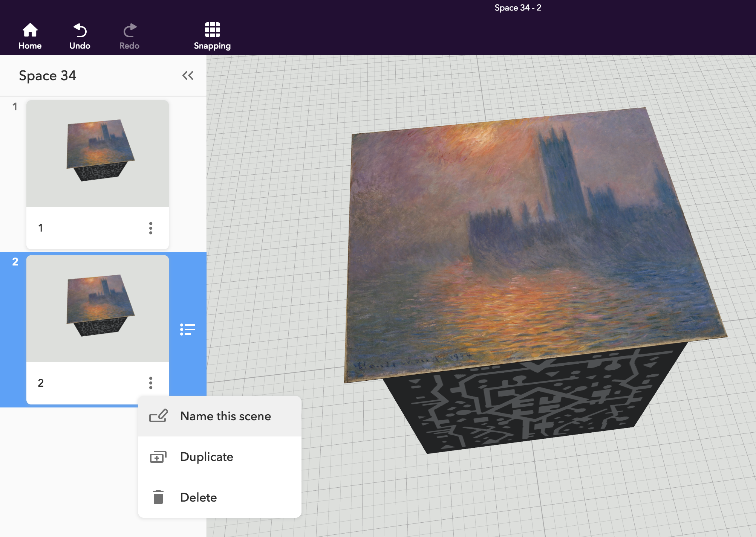Image resolution: width=756 pixels, height=537 pixels.
Task: Choose Delete from the scene menu
Action: pyautogui.click(x=220, y=497)
